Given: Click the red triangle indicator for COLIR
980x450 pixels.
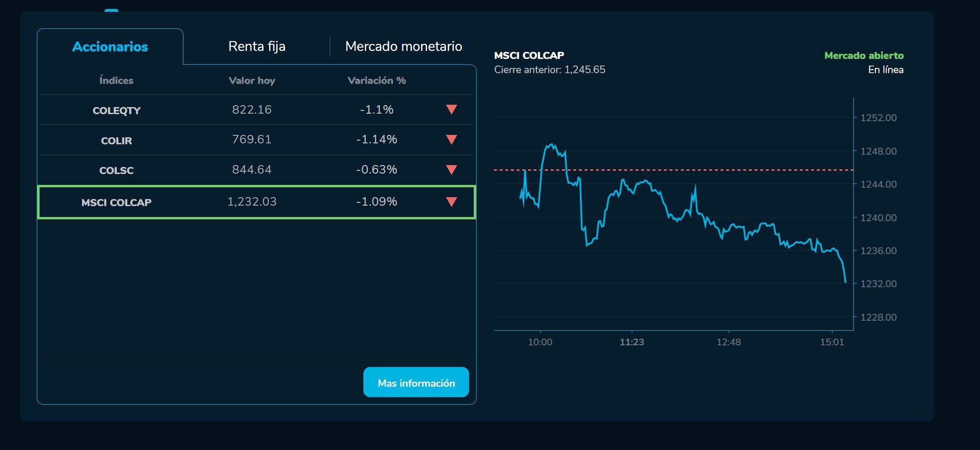Looking at the screenshot, I should coord(451,140).
